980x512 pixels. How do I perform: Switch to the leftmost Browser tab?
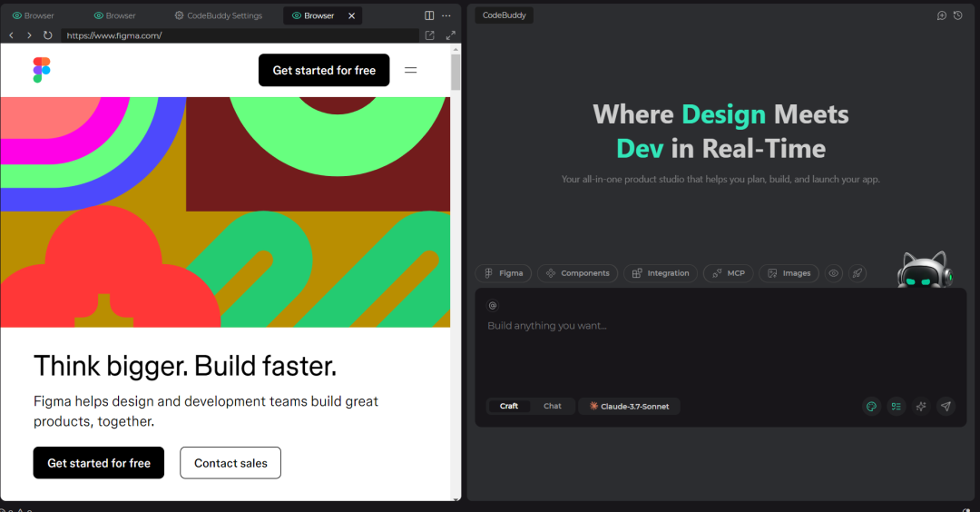pyautogui.click(x=34, y=15)
